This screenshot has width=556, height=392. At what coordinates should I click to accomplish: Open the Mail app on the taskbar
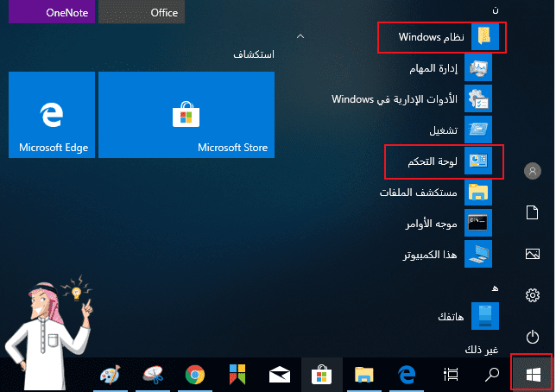[280, 374]
